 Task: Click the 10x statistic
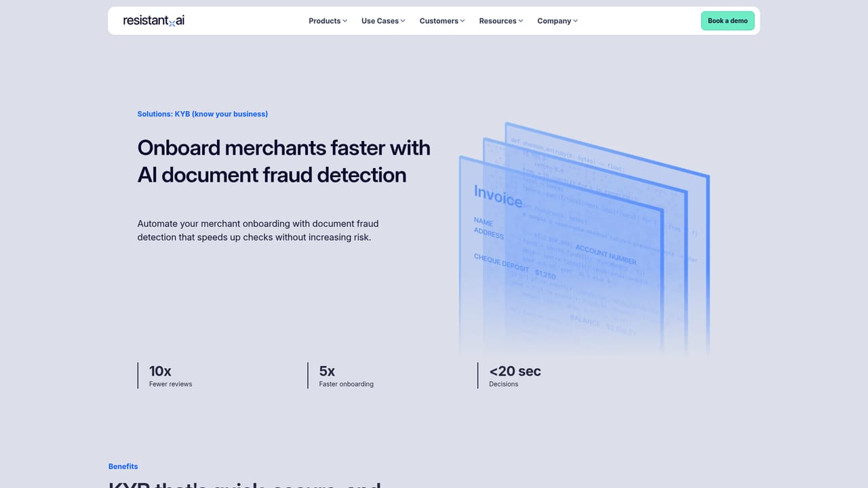point(160,371)
